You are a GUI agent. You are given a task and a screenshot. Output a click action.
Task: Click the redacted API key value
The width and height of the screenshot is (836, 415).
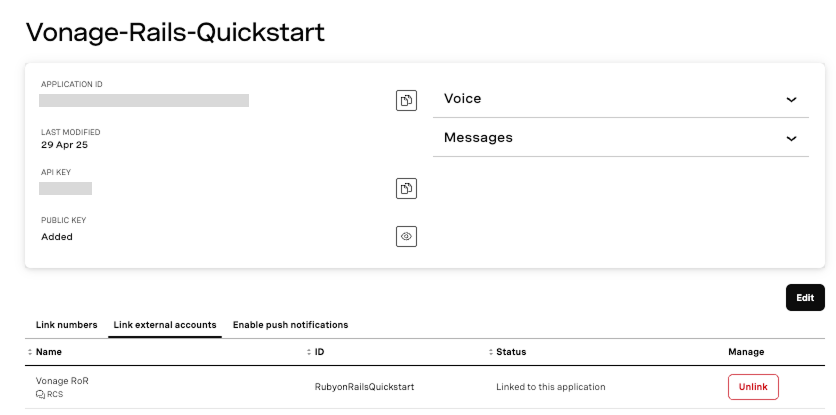pyautogui.click(x=66, y=188)
